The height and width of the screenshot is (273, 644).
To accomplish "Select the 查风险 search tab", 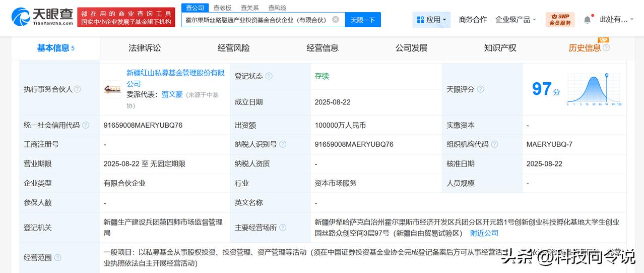I will 277,8.
